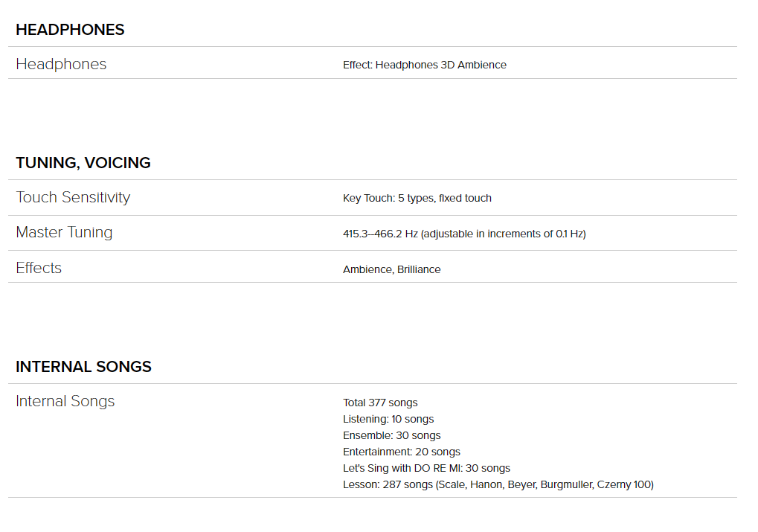The image size is (758, 532).
Task: Select the Master Tuning label
Action: (x=64, y=233)
